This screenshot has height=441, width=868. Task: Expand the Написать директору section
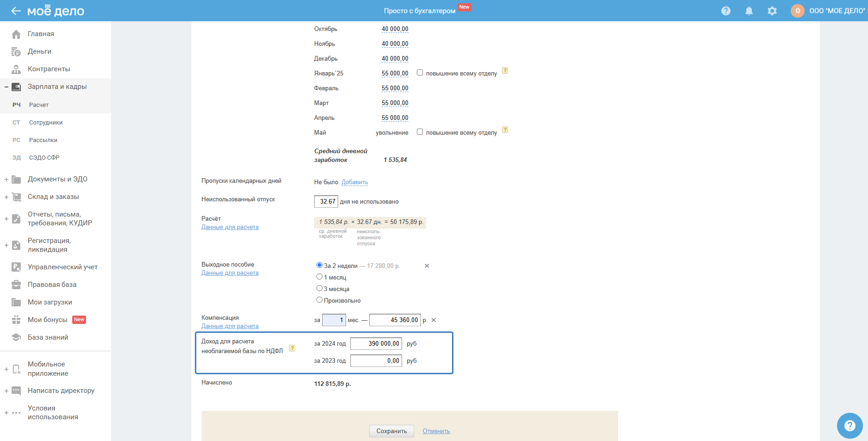click(6, 391)
